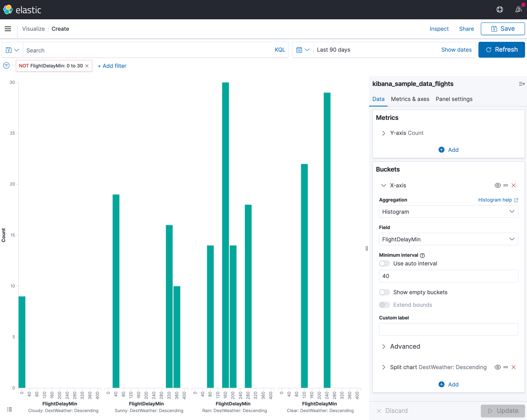This screenshot has width=527, height=420.
Task: Click the help lifebuoy icon in header
Action: [x=500, y=9]
